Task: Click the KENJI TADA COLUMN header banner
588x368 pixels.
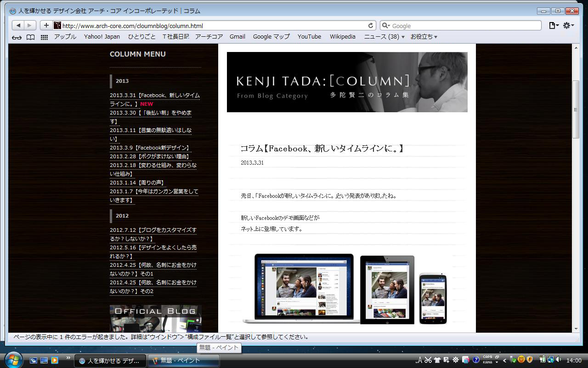Action: pyautogui.click(x=347, y=82)
